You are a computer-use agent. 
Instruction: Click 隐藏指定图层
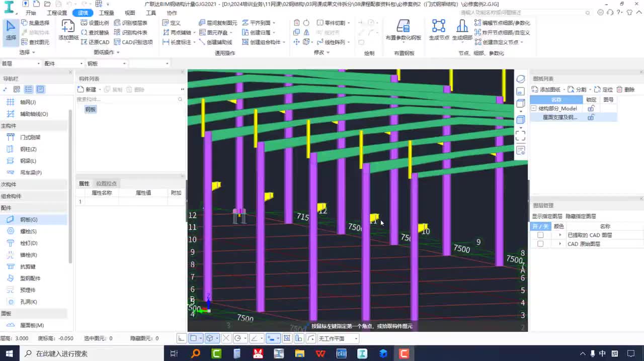click(581, 216)
